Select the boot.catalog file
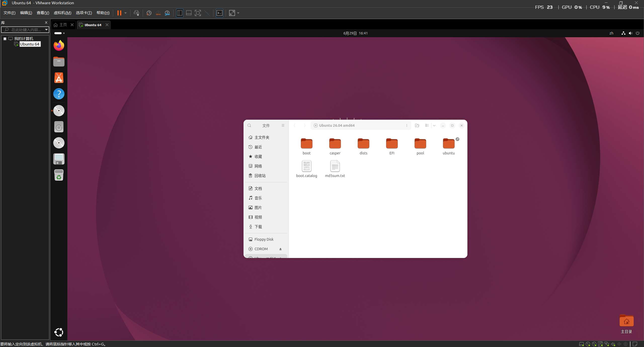Image resolution: width=644 pixels, height=347 pixels. click(x=307, y=169)
